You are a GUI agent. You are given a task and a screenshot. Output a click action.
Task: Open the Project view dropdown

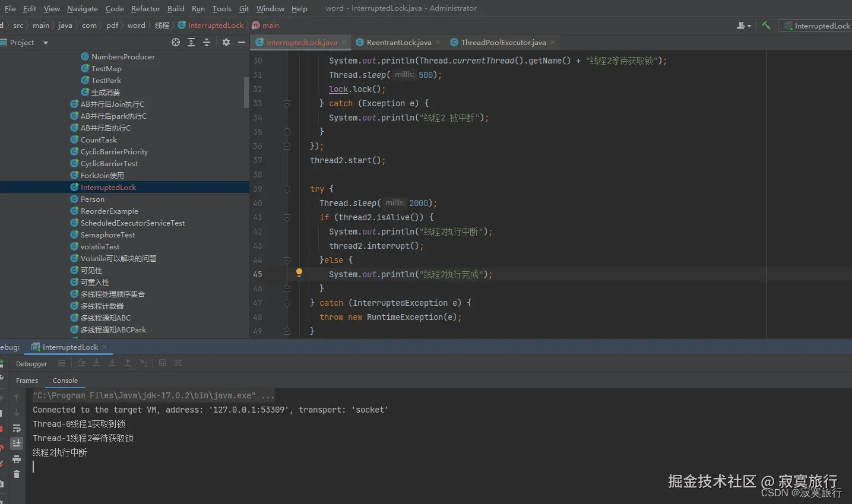point(46,43)
